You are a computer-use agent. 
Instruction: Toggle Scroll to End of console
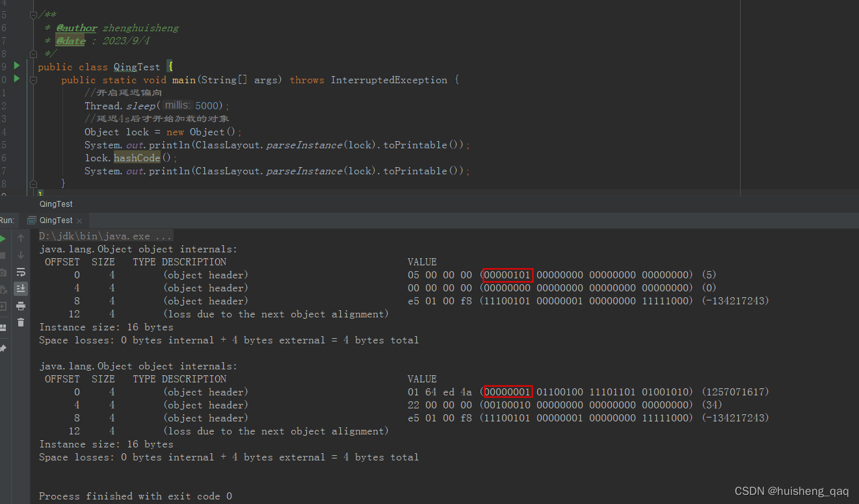tap(21, 289)
